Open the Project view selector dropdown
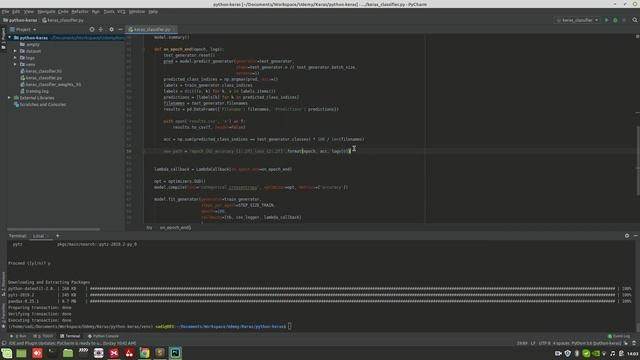640x360 pixels. click(x=23, y=29)
